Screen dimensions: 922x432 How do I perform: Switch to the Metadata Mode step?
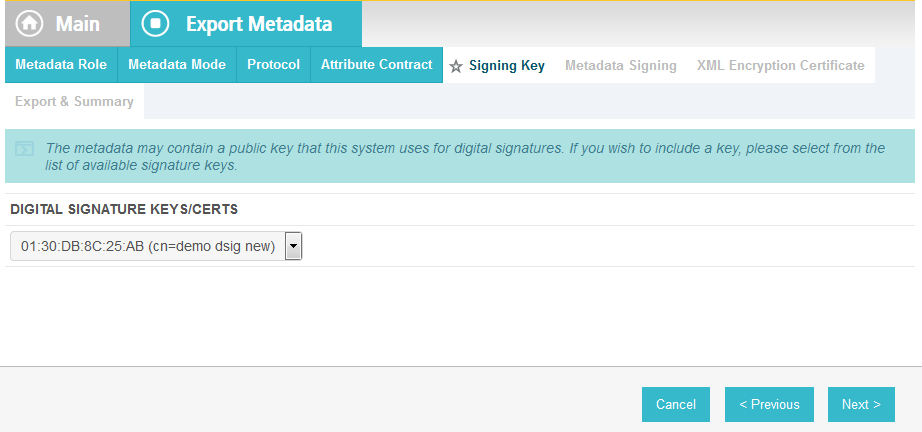click(x=177, y=65)
